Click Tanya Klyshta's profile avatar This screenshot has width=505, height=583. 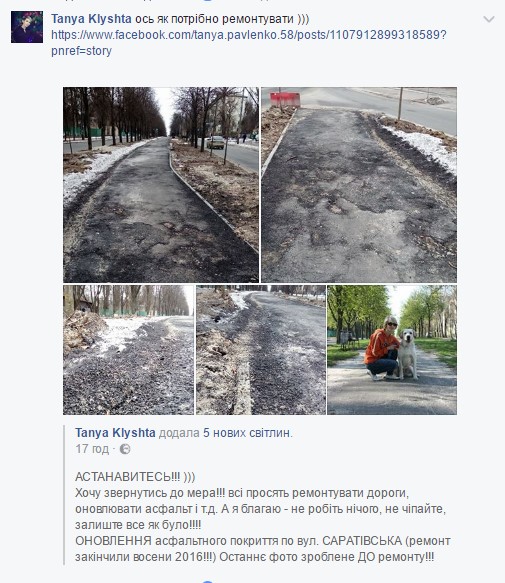(x=27, y=27)
